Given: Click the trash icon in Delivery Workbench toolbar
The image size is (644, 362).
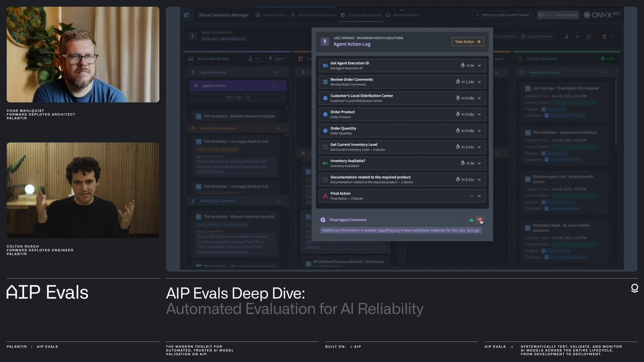Looking at the screenshot, I should [x=604, y=36].
